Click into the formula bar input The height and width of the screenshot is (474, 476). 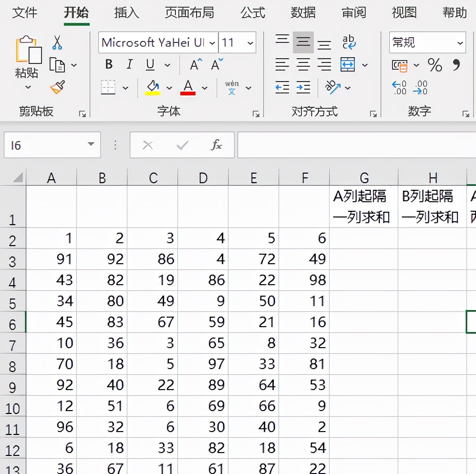[357, 145]
